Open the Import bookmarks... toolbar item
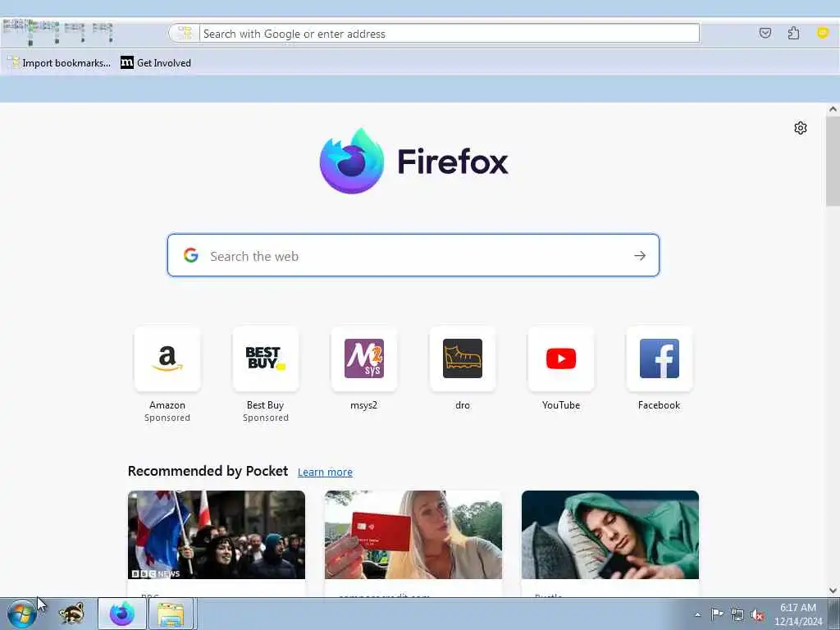Viewport: 840px width, 630px height. pyautogui.click(x=59, y=62)
